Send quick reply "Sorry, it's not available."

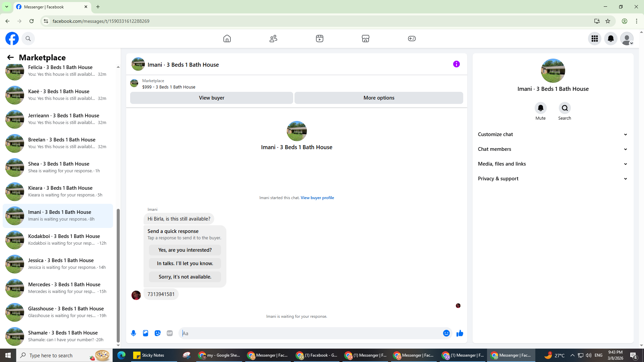pyautogui.click(x=185, y=277)
